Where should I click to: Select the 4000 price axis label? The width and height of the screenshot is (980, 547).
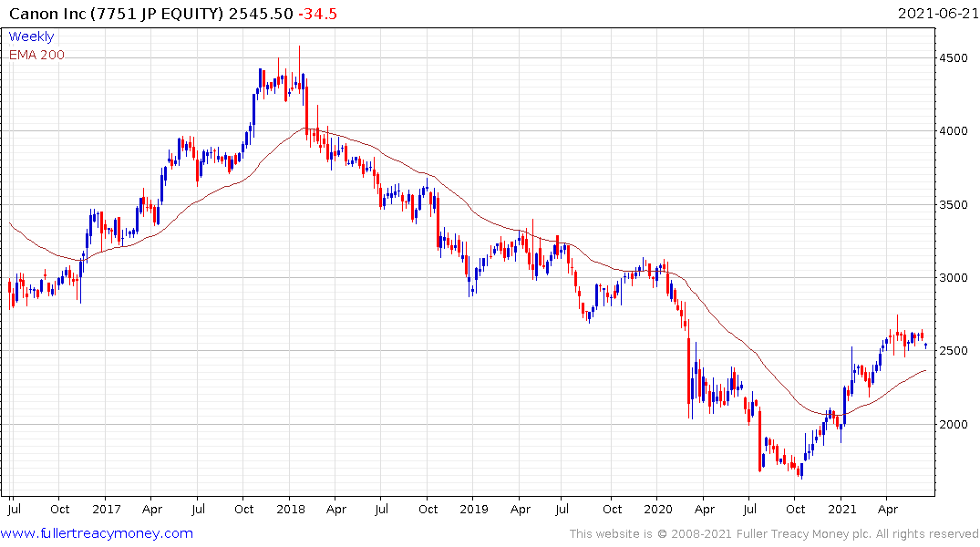point(954,131)
